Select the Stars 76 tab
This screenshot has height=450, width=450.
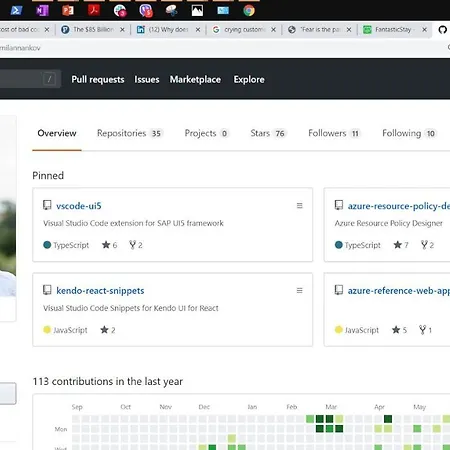268,133
